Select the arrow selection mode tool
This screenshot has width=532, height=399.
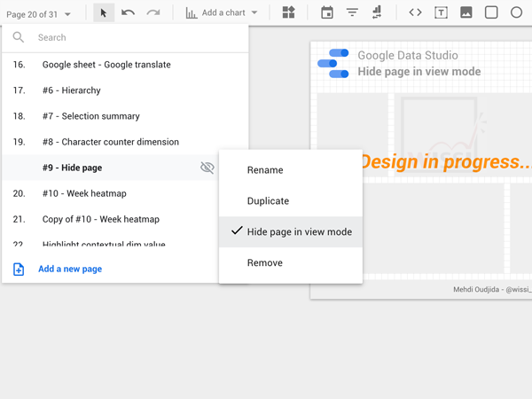tap(104, 13)
